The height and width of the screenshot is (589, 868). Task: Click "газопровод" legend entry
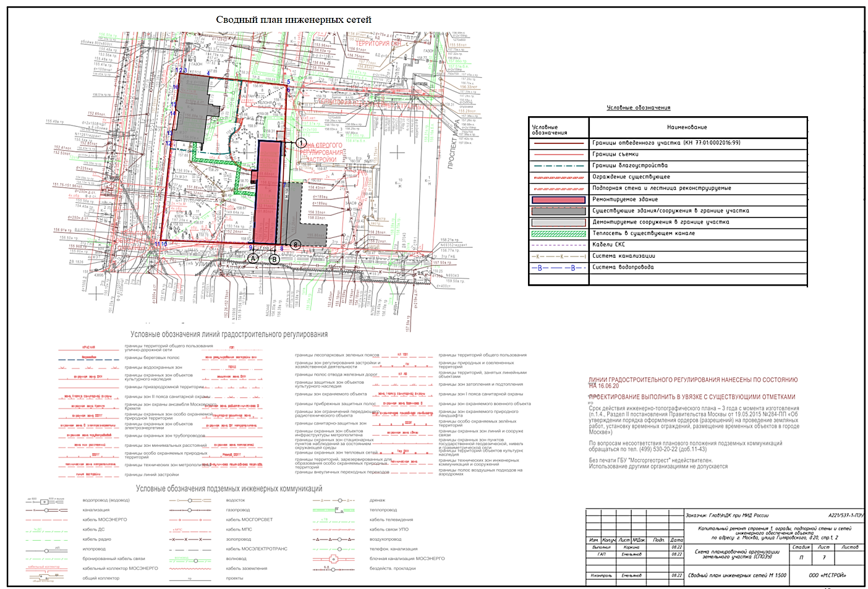[x=238, y=510]
